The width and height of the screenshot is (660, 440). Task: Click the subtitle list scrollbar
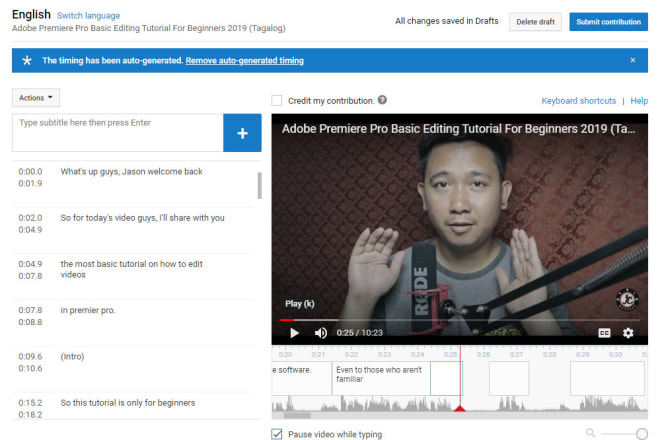[x=260, y=185]
